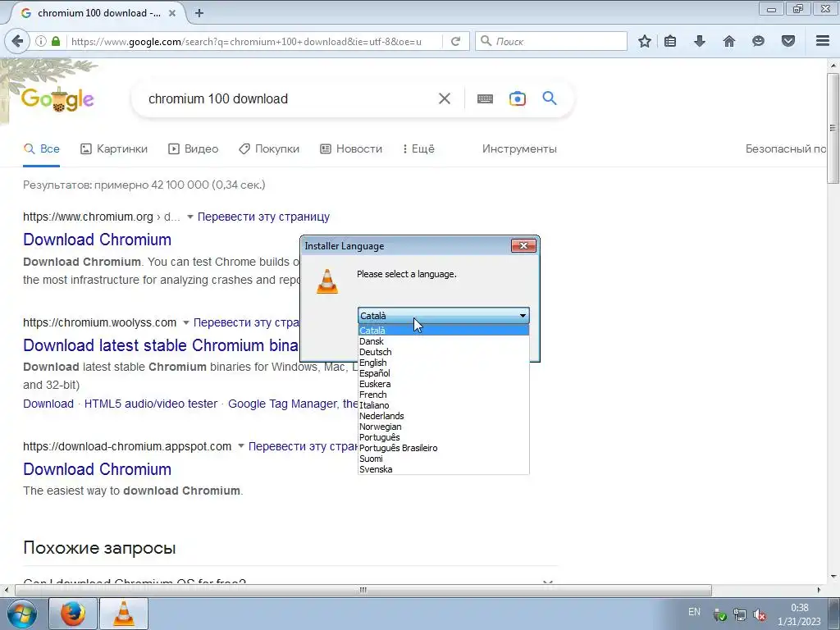Expand arrow next to download-chromium.appspot.com URL
840x630 pixels.
tap(241, 445)
